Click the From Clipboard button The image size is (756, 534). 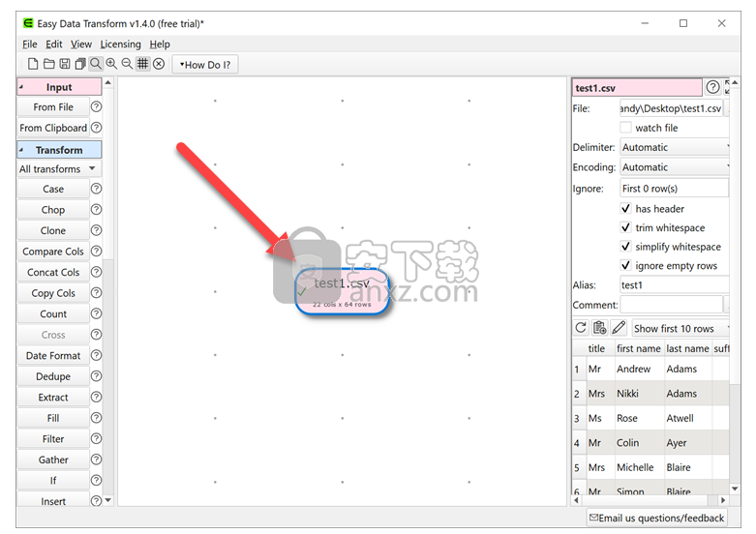coord(53,128)
